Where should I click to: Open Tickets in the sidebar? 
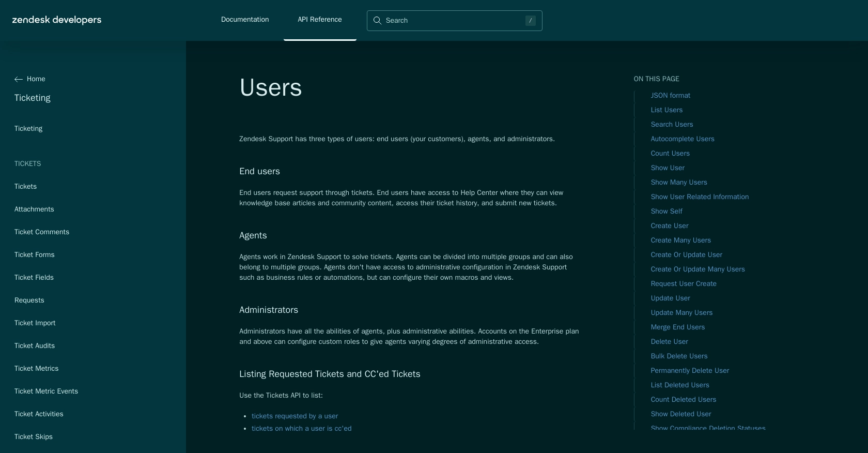[25, 187]
